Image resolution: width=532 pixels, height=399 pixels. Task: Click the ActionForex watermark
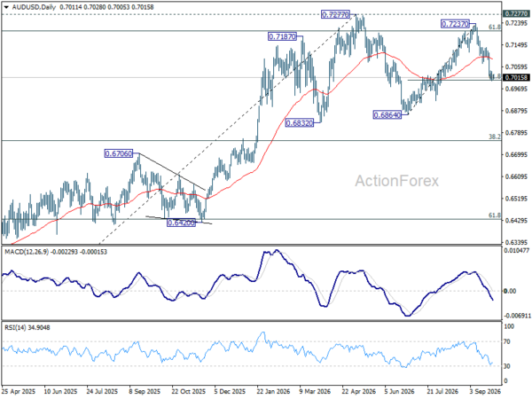[x=397, y=181]
